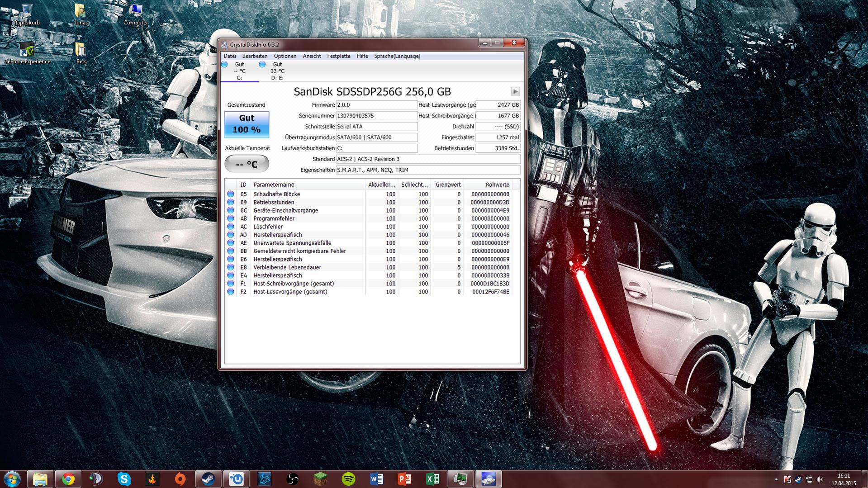The image size is (868, 488).
Task: Open Skype from the taskbar
Action: click(124, 479)
